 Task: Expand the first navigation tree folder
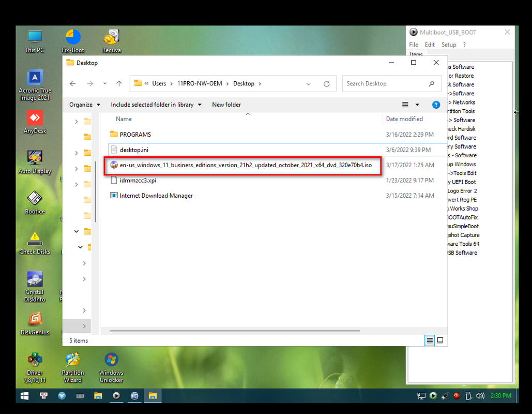(77, 122)
